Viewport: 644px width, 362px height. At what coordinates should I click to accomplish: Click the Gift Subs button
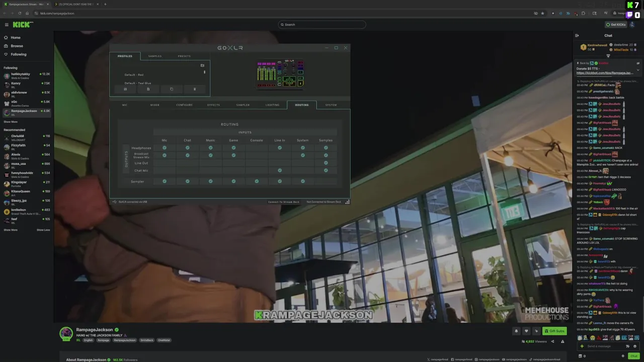554,331
